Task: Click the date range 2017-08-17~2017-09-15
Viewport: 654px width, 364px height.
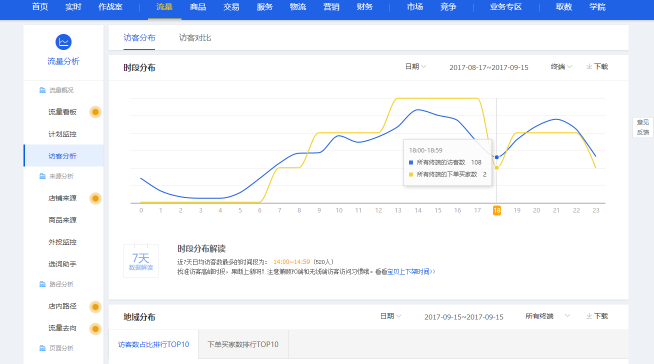Action: point(489,67)
